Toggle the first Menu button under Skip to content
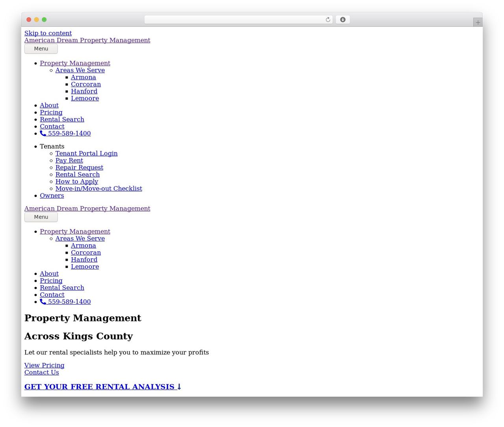Screen dimensions: 504x427 point(41,49)
